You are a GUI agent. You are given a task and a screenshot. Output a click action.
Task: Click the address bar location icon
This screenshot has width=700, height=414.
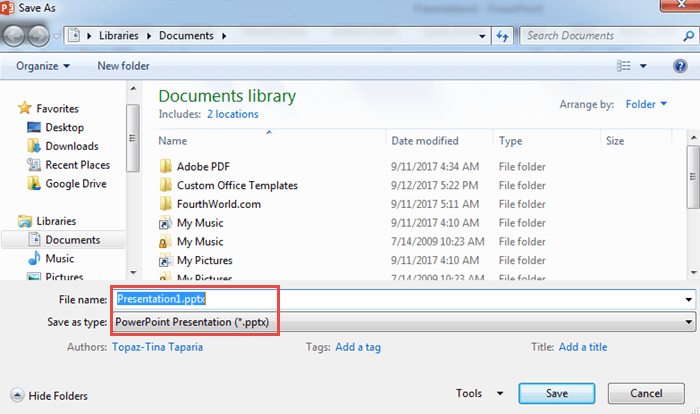74,36
